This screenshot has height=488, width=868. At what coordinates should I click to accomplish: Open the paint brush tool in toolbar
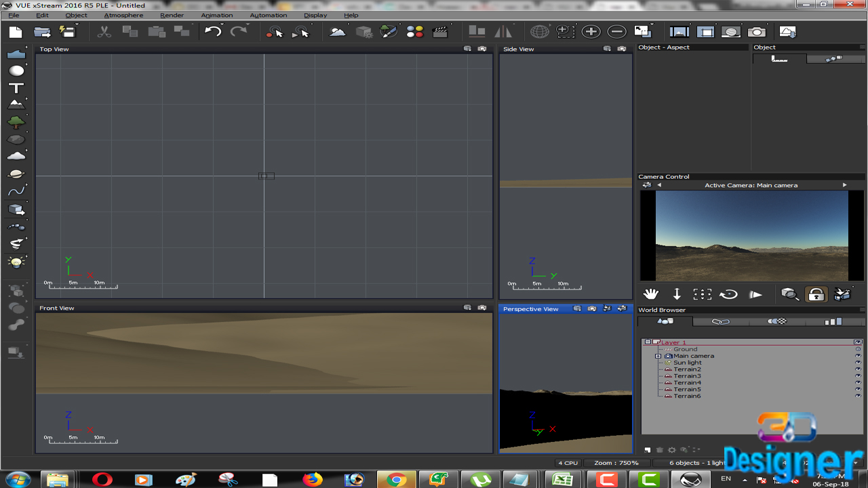pyautogui.click(x=389, y=32)
